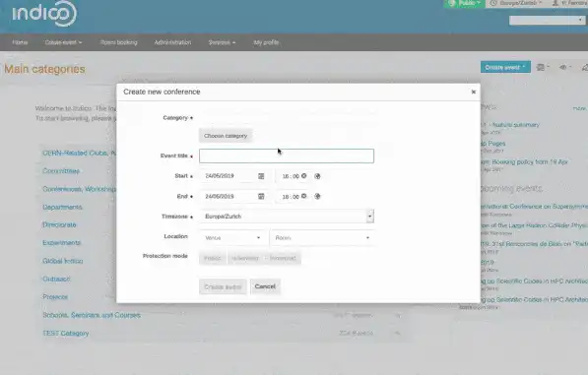Open My profile in the navigation bar
Screen dimensions: 588x375
(x=266, y=42)
